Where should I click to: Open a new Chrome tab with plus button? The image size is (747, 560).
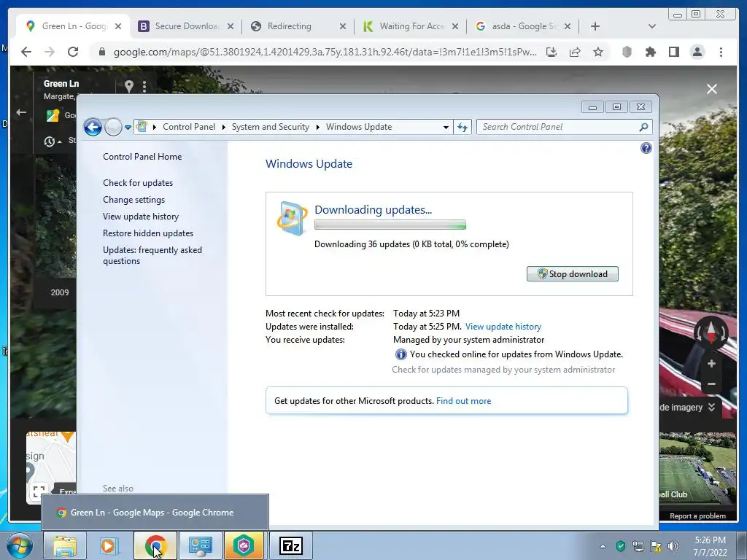point(595,26)
